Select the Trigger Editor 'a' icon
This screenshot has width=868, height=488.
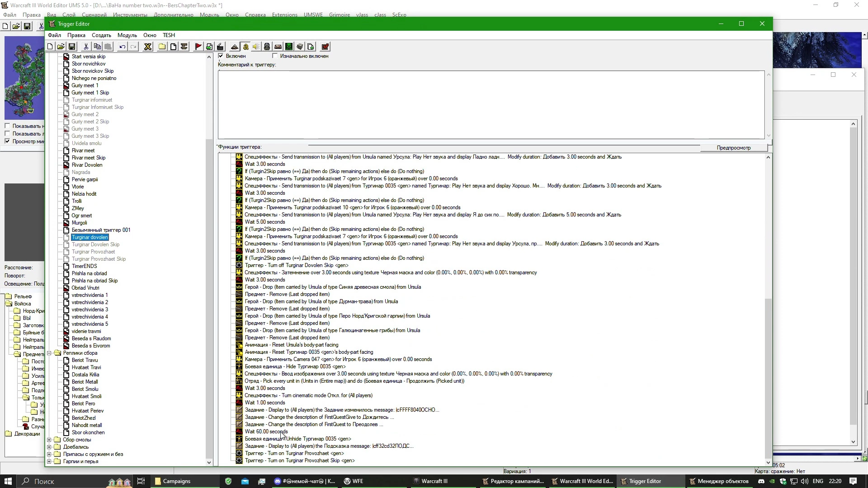point(245,47)
